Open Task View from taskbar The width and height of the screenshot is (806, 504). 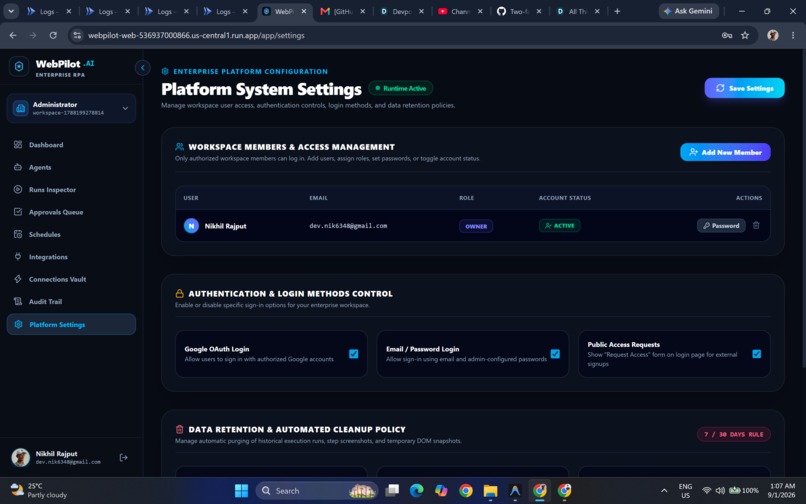point(392,491)
